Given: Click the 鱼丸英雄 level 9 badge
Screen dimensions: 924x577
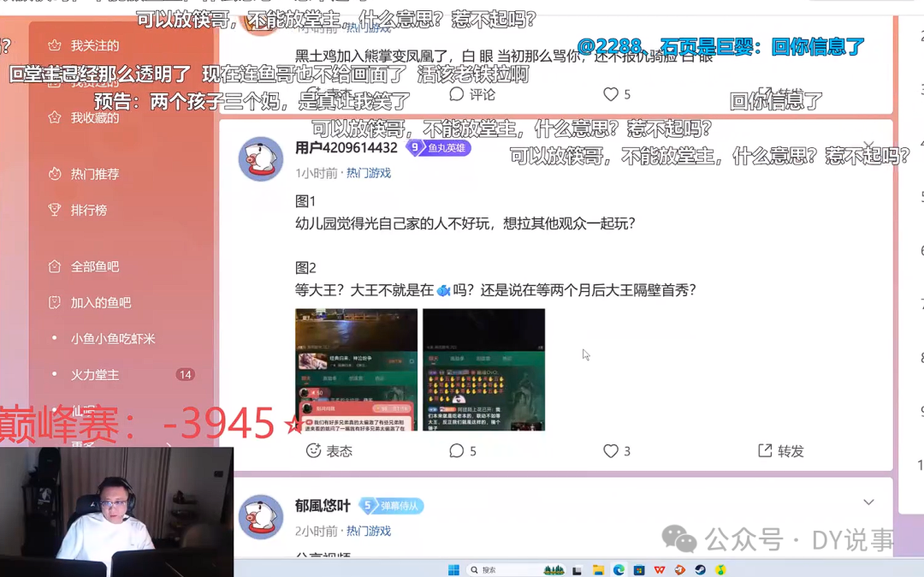Looking at the screenshot, I should click(438, 147).
